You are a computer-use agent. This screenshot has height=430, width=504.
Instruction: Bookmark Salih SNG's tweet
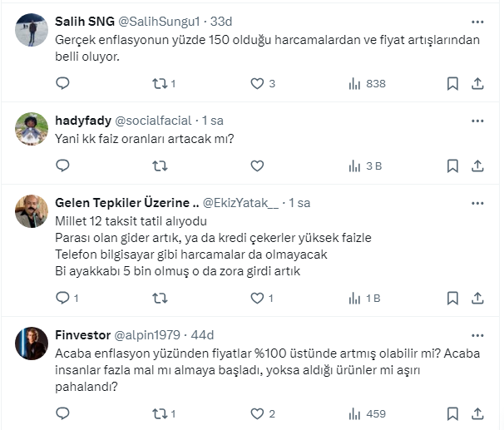pos(452,83)
